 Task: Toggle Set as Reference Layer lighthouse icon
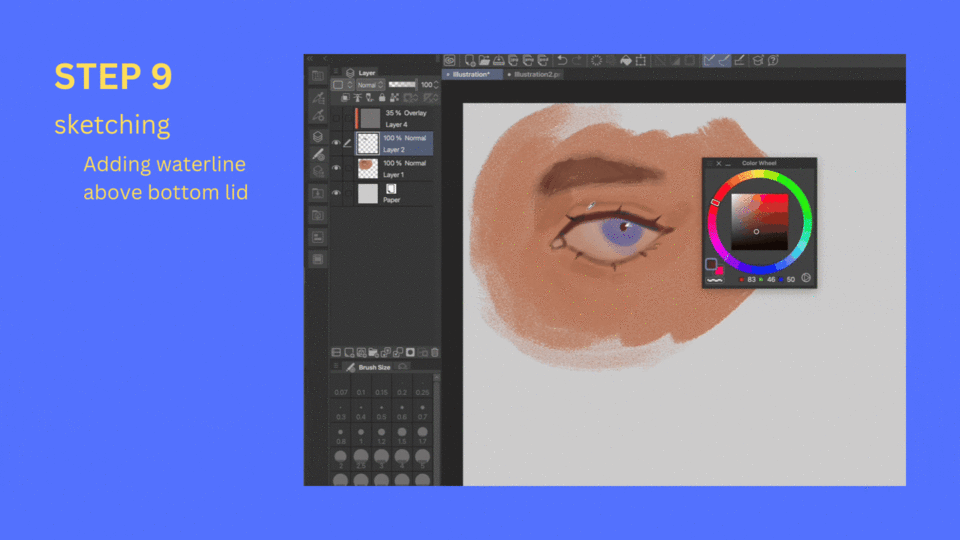click(x=358, y=98)
